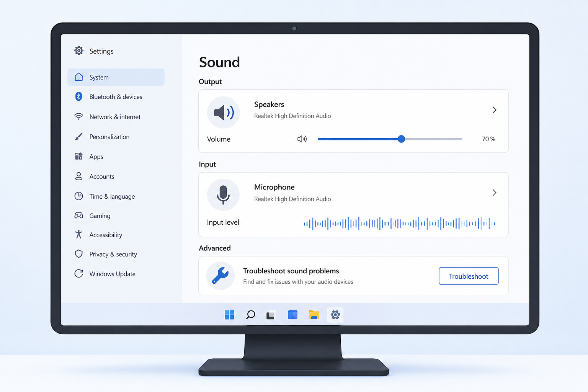Click the Time & language clock icon
Image resolution: width=588 pixels, height=392 pixels.
point(79,196)
